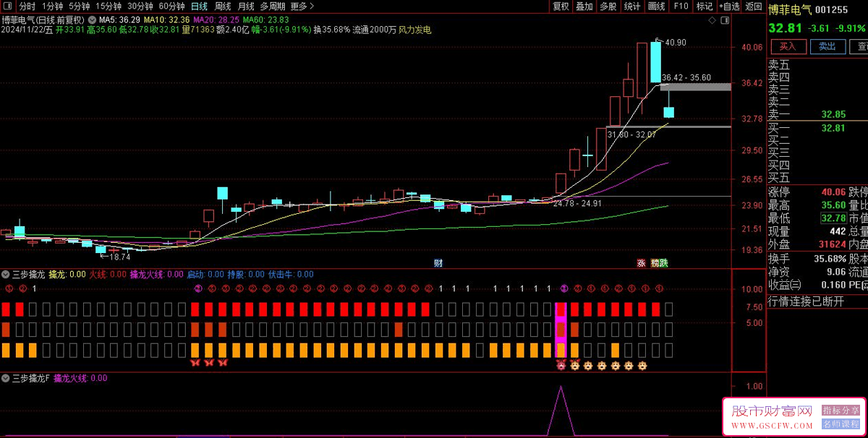The width and height of the screenshot is (868, 438).
Task: Click the 统计 statistics toolbar button
Action: tap(632, 7)
